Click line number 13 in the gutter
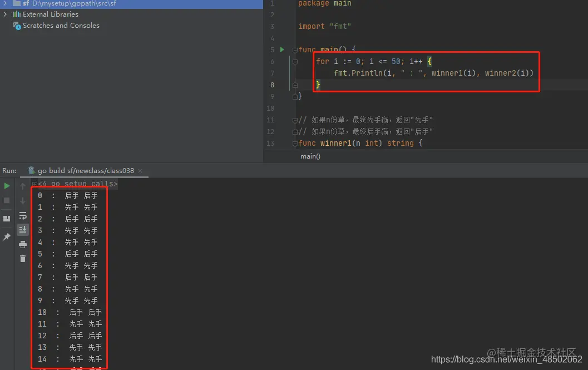 click(x=270, y=144)
